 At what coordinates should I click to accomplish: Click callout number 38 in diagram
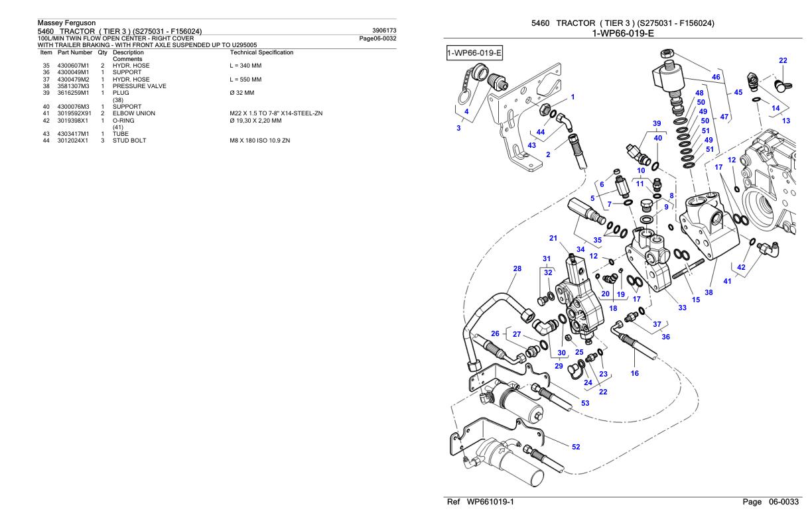click(x=709, y=293)
